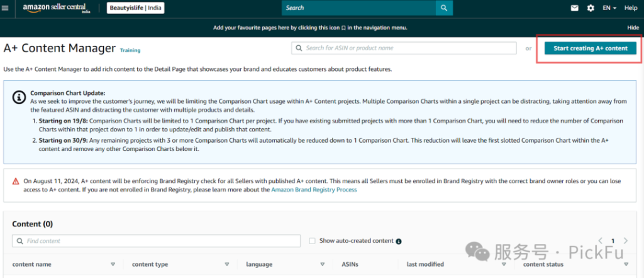Go to previous page arrow in pagination
The image size is (644, 278).
click(601, 241)
